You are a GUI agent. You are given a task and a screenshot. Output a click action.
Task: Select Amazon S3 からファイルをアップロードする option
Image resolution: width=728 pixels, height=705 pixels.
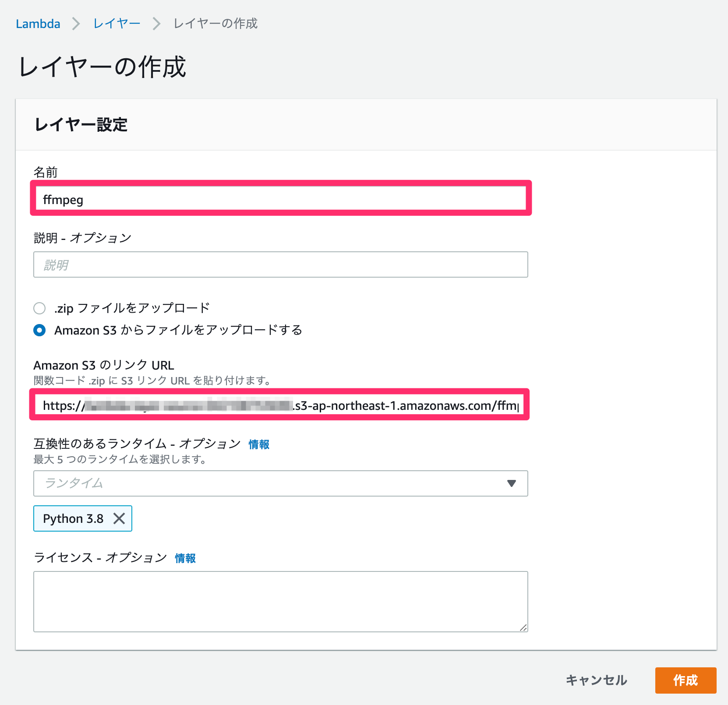coord(40,331)
